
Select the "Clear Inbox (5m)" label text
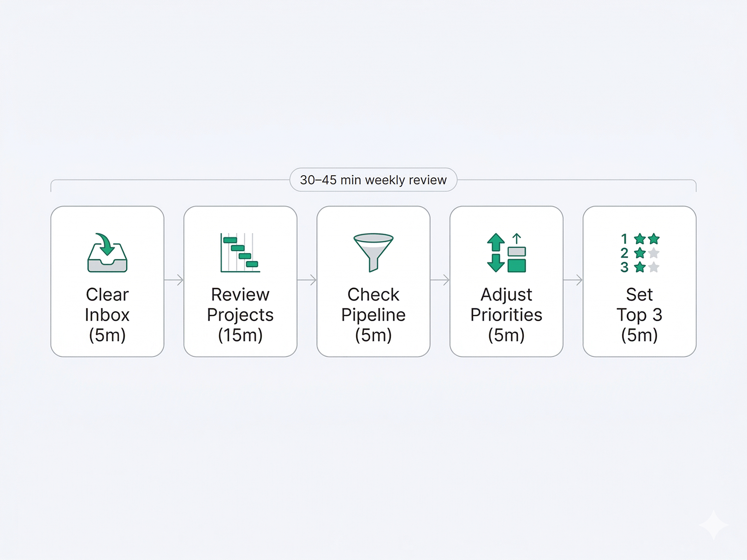tap(107, 315)
